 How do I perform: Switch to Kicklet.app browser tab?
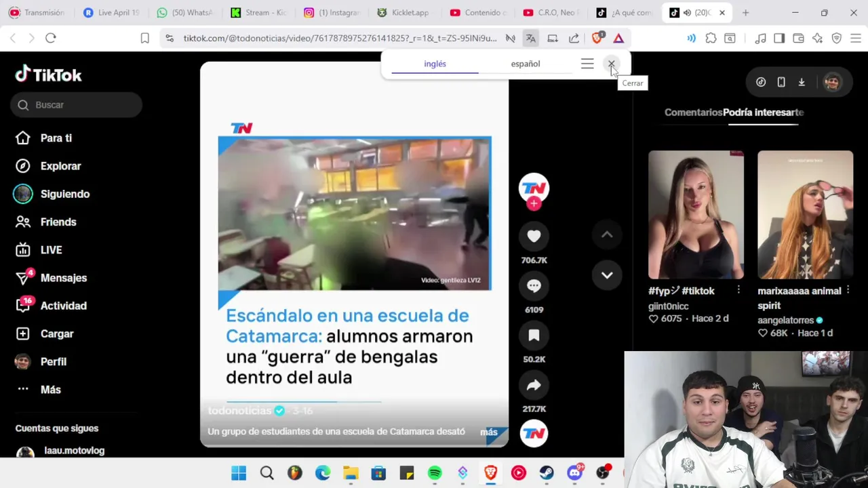tap(405, 13)
